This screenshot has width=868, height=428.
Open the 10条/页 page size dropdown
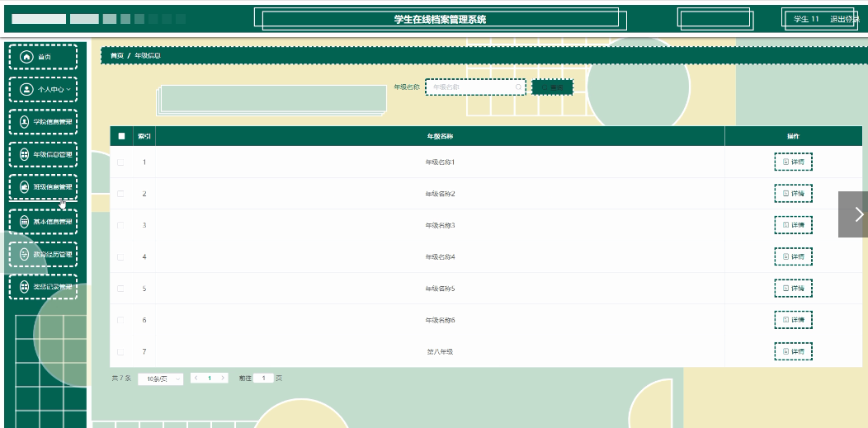161,379
